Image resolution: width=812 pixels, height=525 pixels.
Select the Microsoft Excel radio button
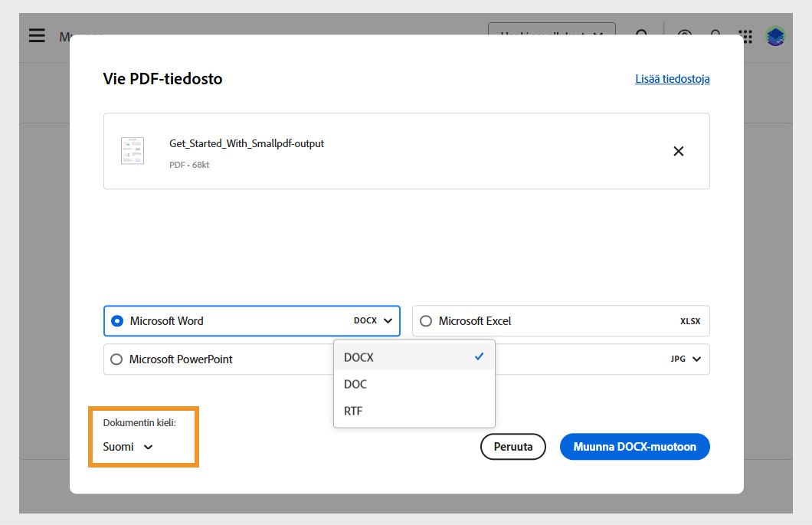pyautogui.click(x=426, y=320)
